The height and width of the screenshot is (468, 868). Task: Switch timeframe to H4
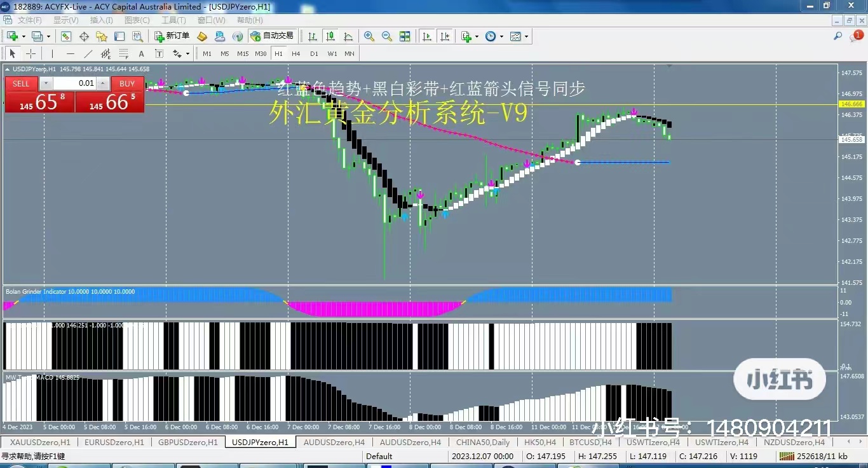(x=296, y=53)
